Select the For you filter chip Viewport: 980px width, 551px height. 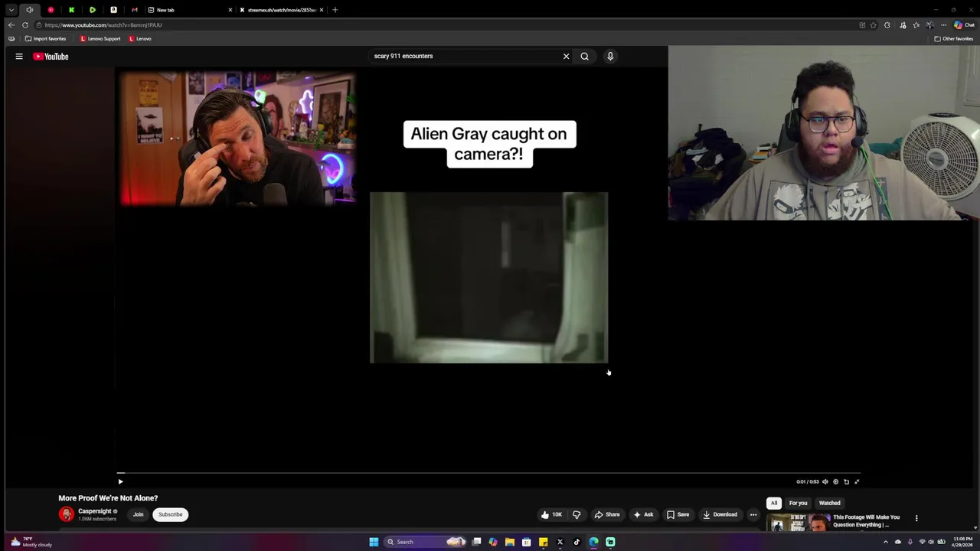[x=798, y=503]
